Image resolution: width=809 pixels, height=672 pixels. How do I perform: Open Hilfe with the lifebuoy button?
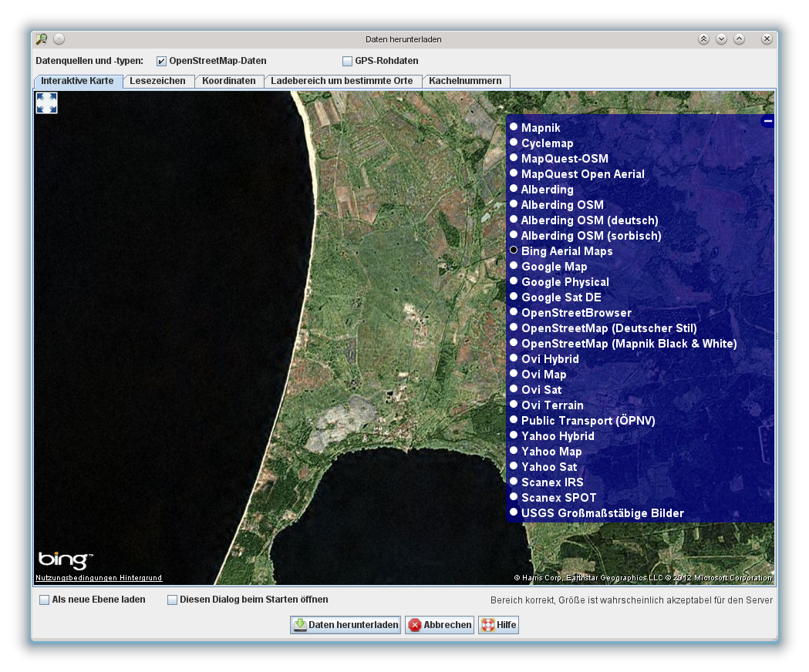pyautogui.click(x=498, y=625)
